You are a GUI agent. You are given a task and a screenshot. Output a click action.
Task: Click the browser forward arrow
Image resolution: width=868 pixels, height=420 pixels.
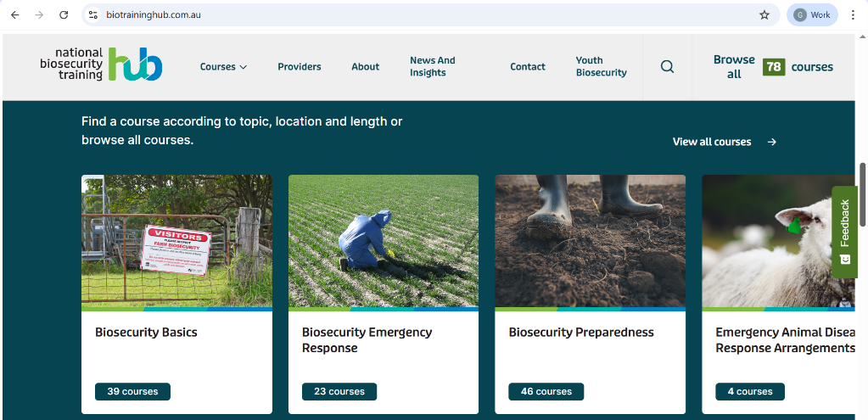(x=39, y=15)
